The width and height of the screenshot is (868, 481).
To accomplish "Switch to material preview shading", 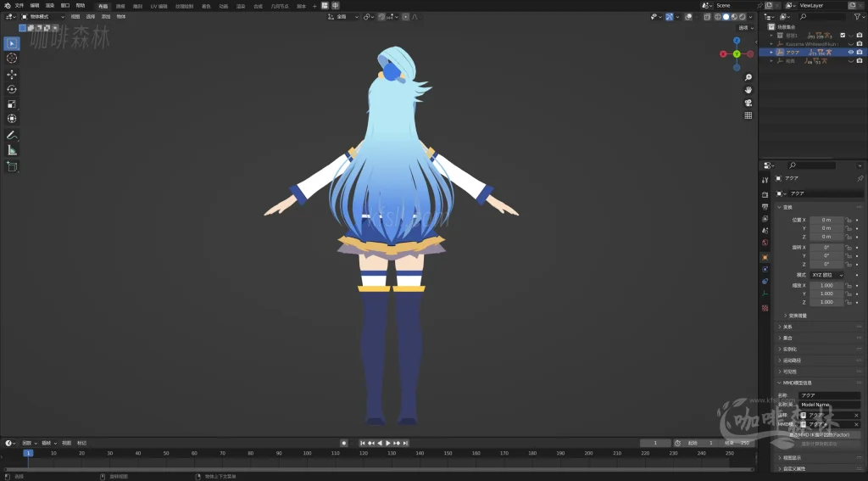I will pyautogui.click(x=735, y=17).
